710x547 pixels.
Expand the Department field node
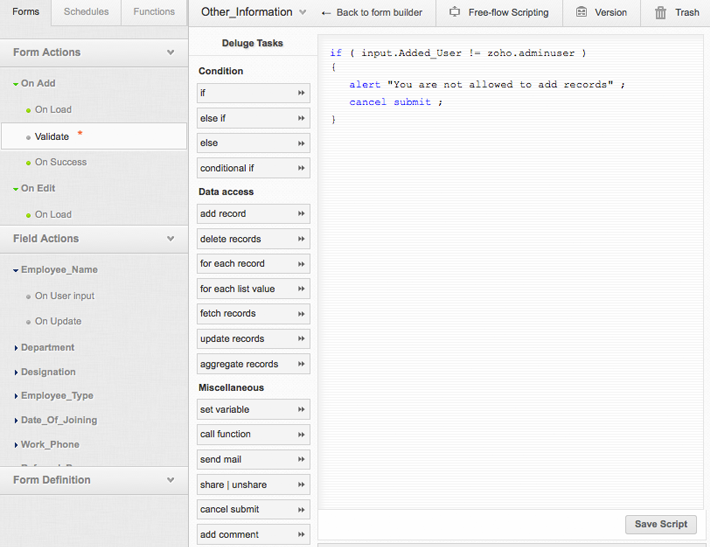16,348
